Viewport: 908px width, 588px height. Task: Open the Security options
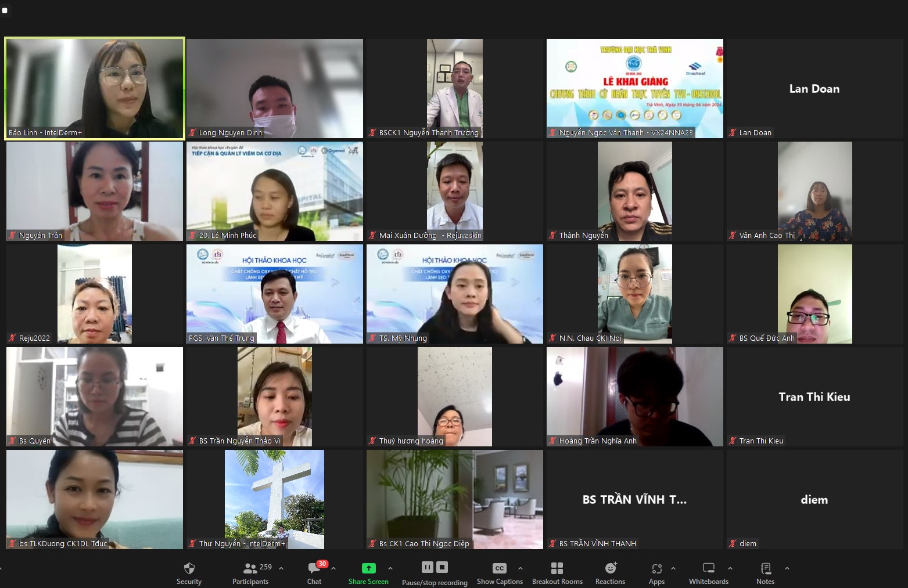tap(189, 572)
